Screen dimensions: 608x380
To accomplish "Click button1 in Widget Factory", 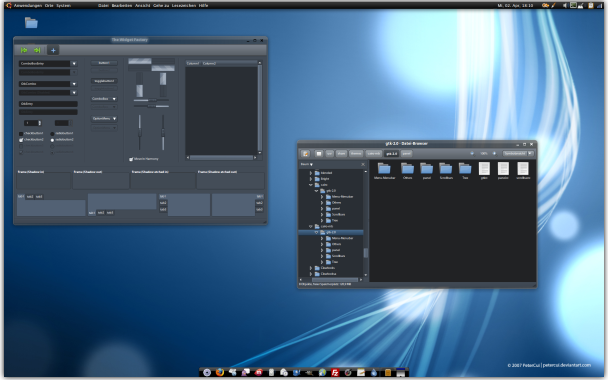I will (104, 63).
